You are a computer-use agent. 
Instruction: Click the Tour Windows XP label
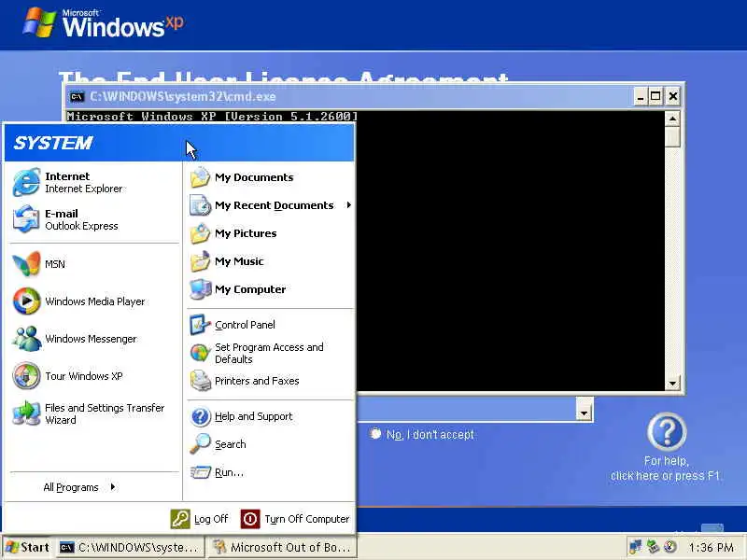click(84, 376)
